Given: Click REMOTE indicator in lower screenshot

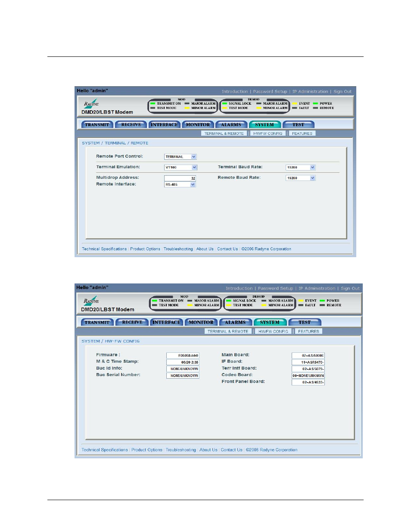Looking at the screenshot, I should pos(330,305).
